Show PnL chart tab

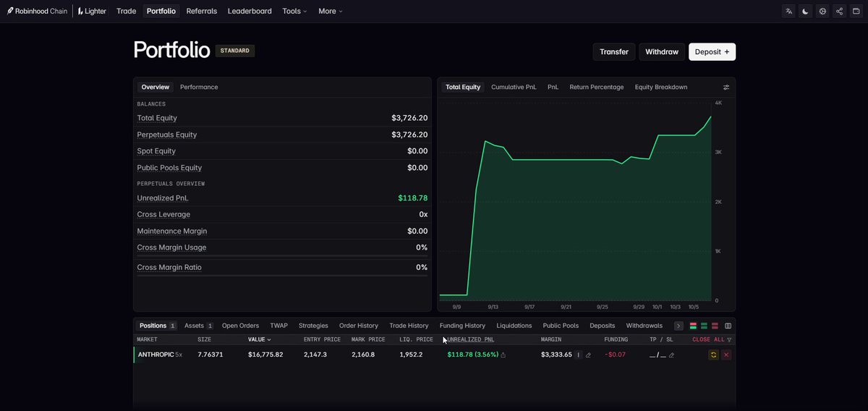553,87
